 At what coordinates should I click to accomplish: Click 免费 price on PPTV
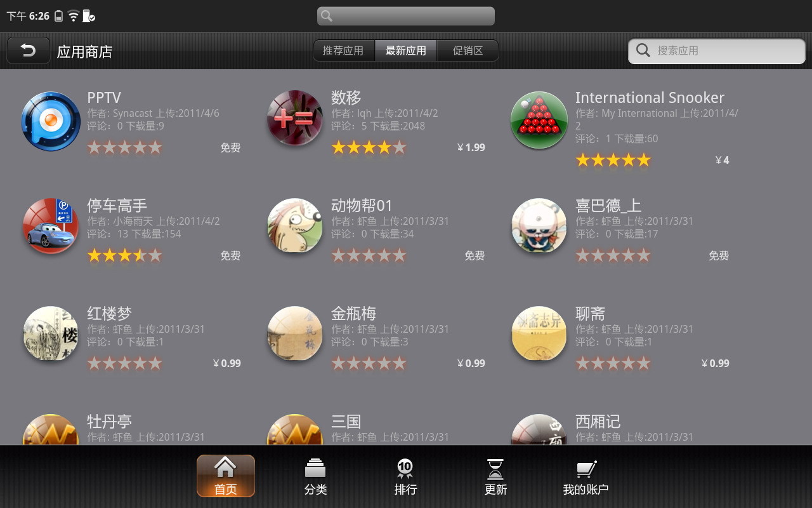click(230, 147)
